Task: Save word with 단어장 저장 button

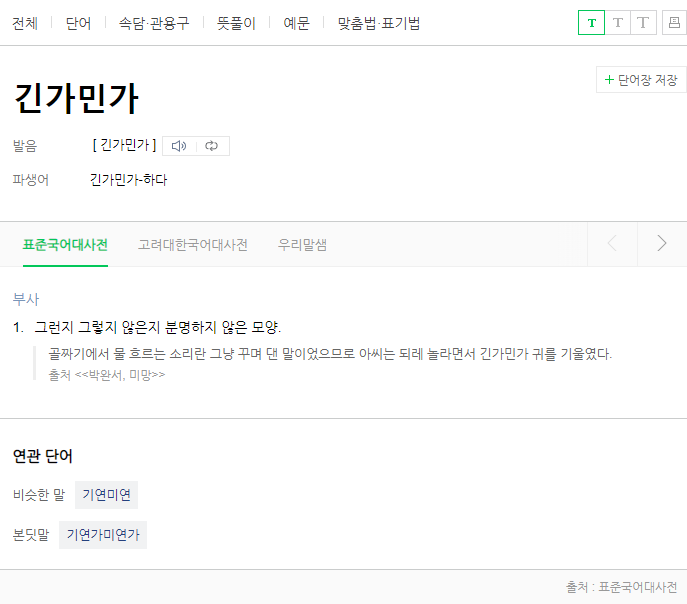Action: (x=640, y=80)
